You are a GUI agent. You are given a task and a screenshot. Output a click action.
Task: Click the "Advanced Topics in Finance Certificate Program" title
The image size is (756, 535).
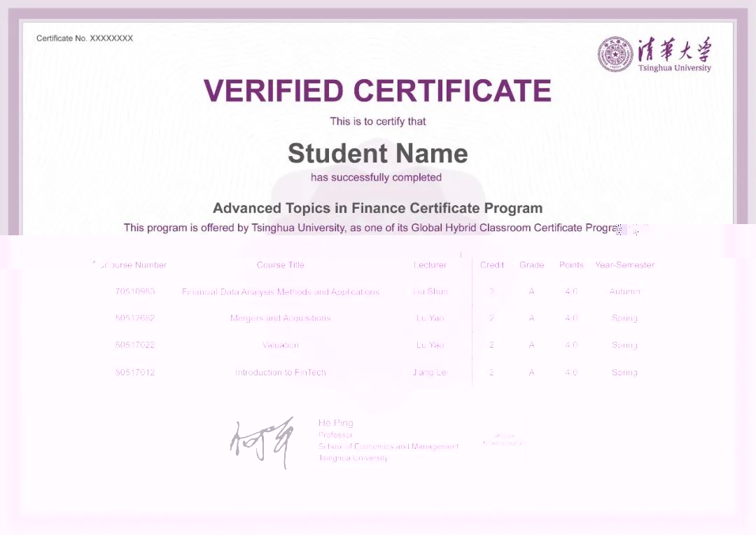click(377, 208)
